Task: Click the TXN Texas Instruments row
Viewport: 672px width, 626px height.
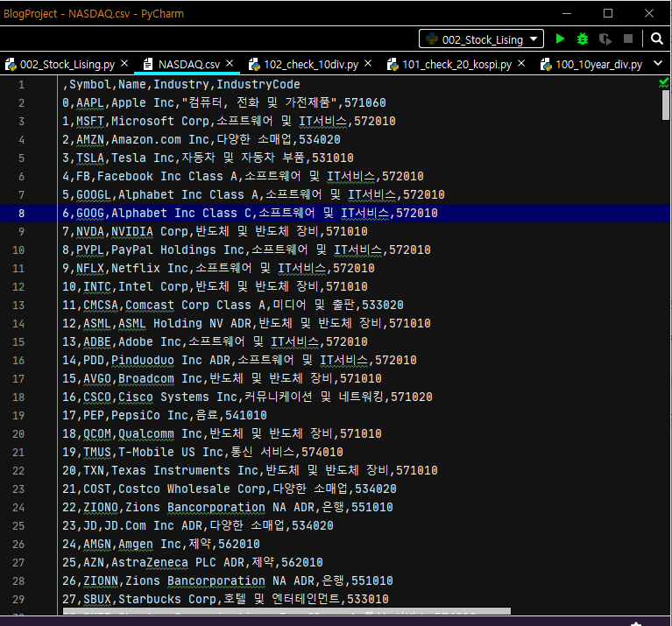Action: 250,471
